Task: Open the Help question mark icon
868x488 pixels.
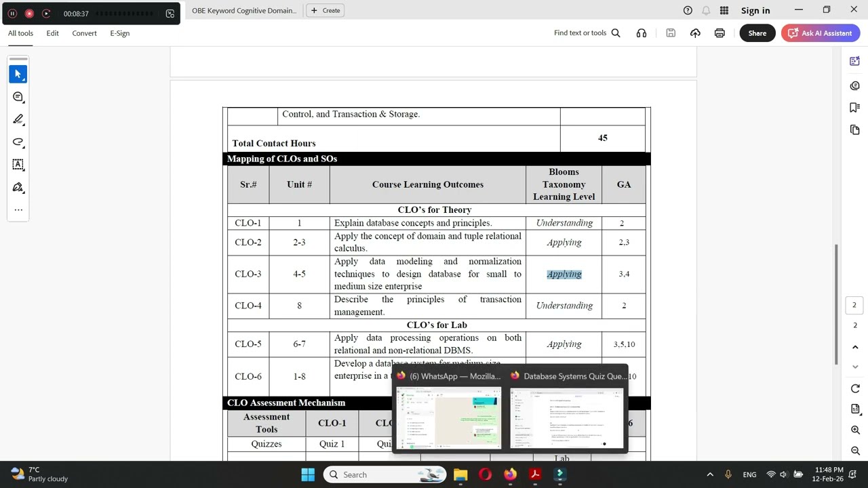Action: [688, 10]
